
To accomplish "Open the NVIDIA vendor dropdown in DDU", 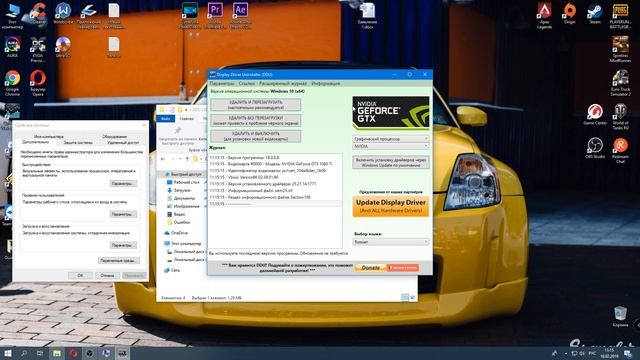I will [391, 146].
